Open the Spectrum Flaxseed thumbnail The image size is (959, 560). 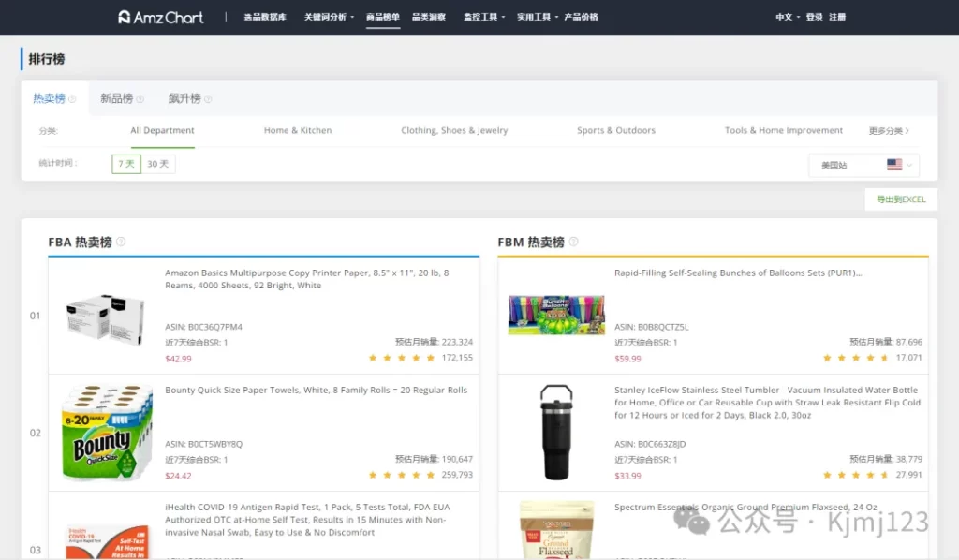[x=556, y=530]
